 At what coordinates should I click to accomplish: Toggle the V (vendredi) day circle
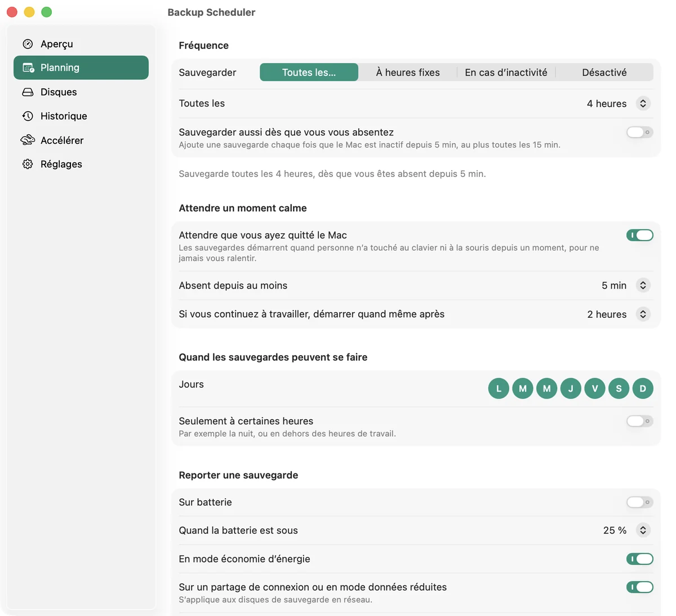pyautogui.click(x=595, y=388)
